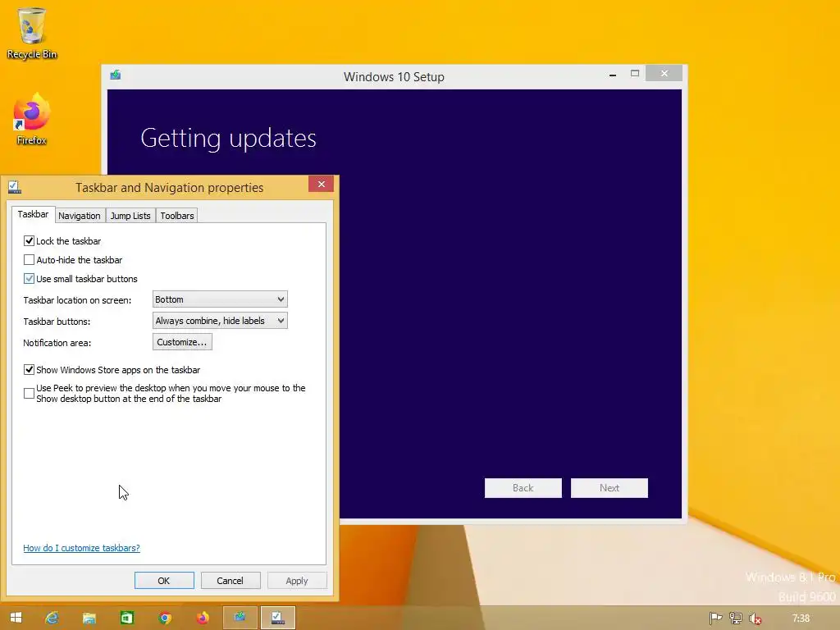Toggle Use small taskbar buttons
Screen dimensions: 840x630
pyautogui.click(x=29, y=279)
